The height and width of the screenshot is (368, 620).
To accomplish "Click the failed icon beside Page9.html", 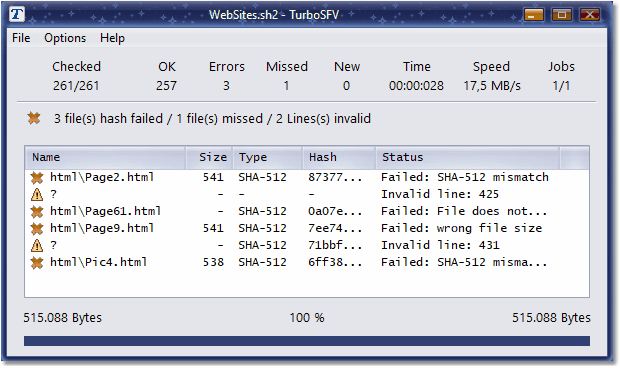I will pos(37,228).
